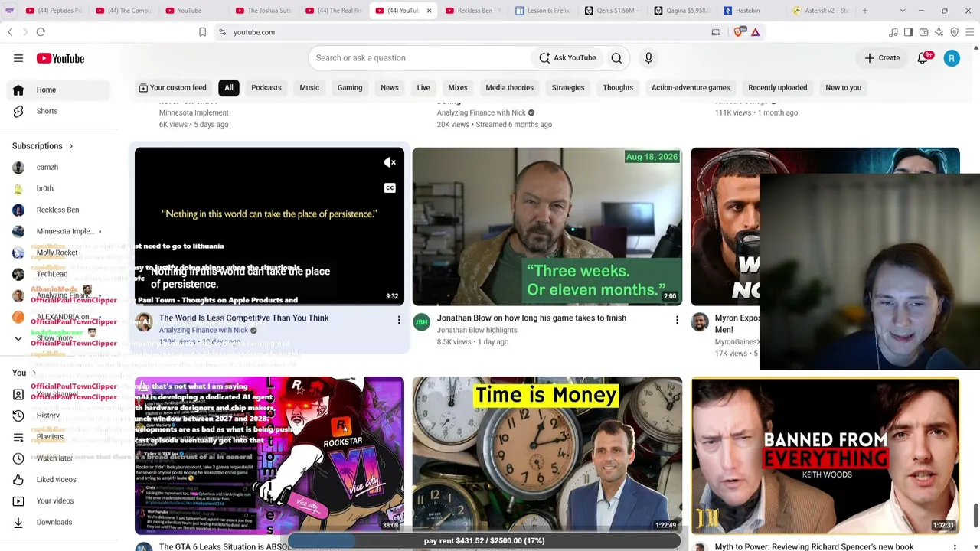Open Your custom feed chip

(172, 88)
